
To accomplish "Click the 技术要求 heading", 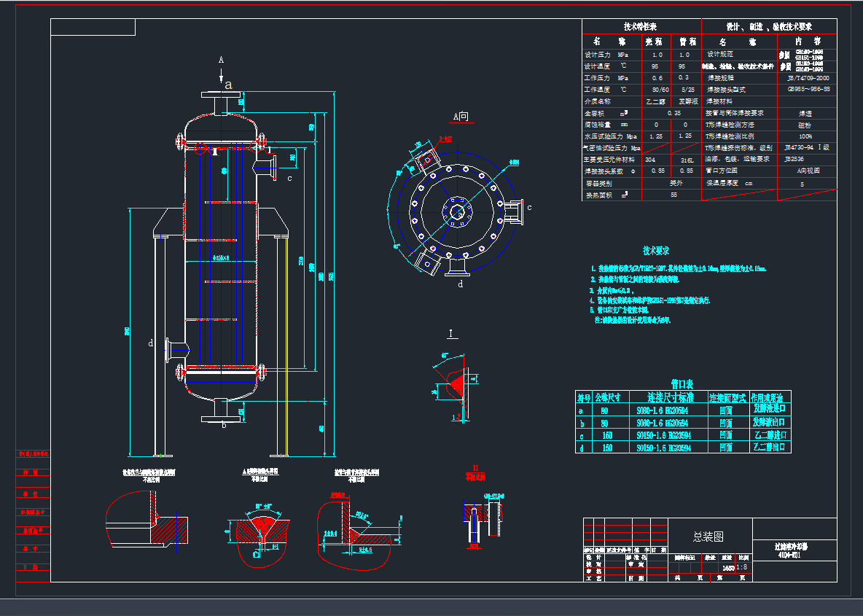I will (x=656, y=250).
